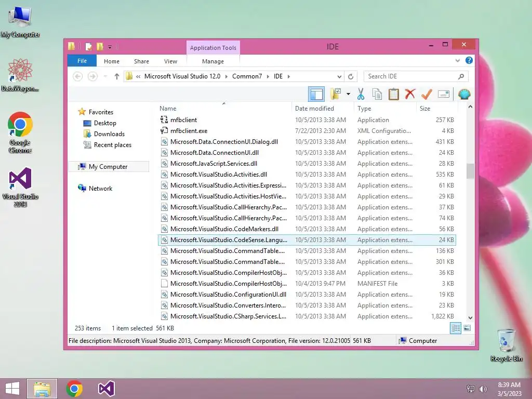
Task: Click the red X Delete icon
Action: (x=410, y=94)
